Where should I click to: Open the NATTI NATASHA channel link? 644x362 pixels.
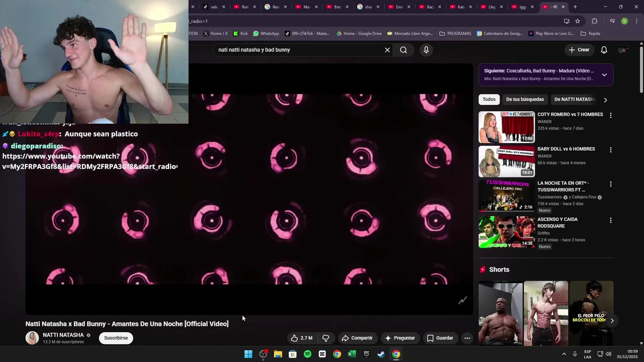pyautogui.click(x=63, y=335)
